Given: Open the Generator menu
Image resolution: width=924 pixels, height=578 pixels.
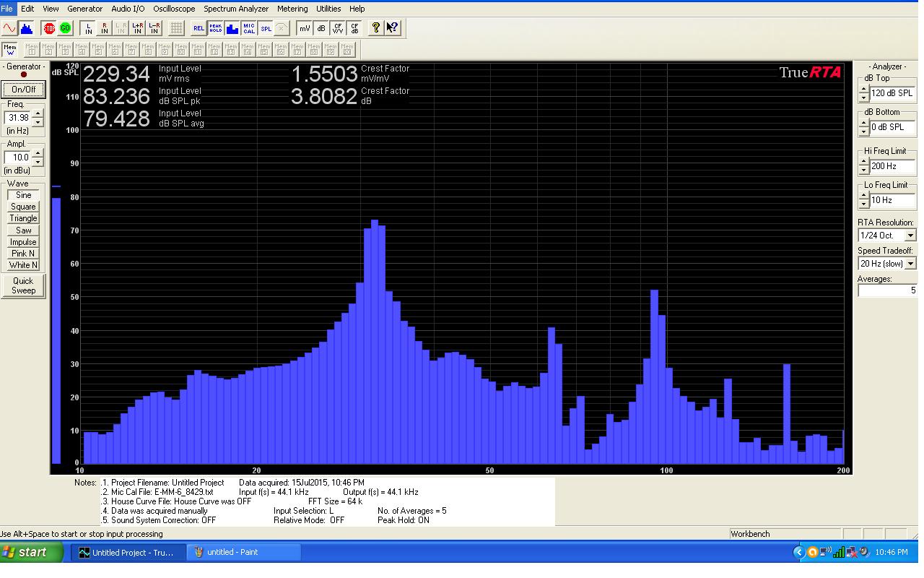Looking at the screenshot, I should coord(84,9).
